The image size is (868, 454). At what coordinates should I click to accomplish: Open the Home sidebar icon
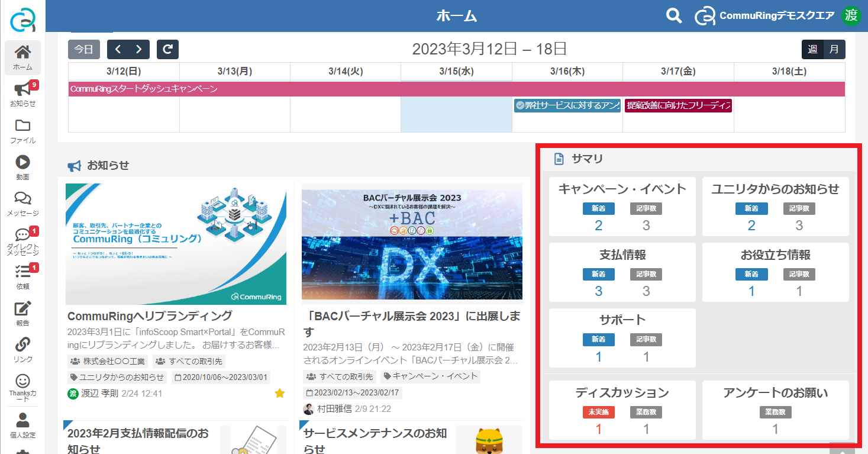point(22,57)
